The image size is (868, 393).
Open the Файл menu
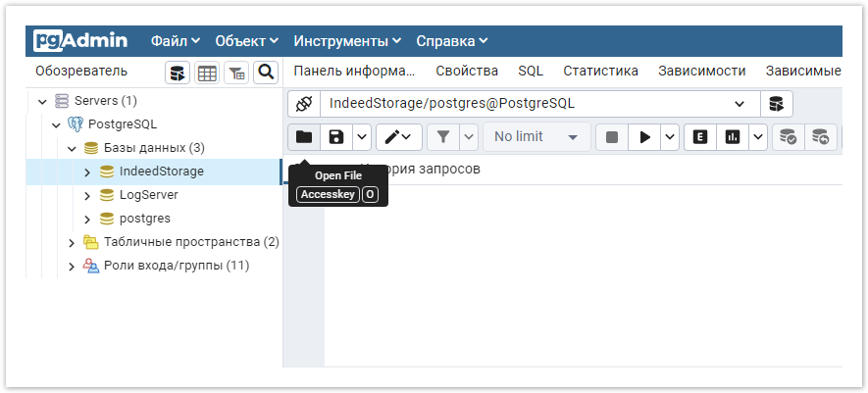coord(175,41)
